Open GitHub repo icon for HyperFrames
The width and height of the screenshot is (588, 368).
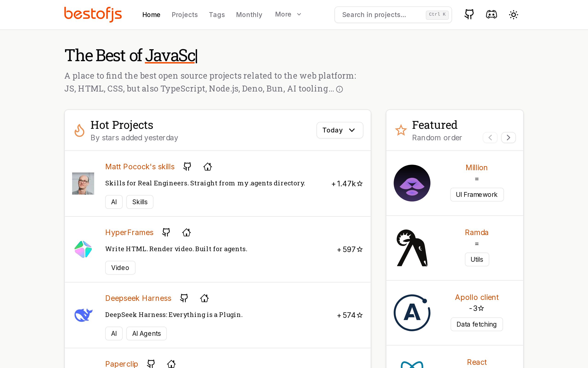click(166, 233)
